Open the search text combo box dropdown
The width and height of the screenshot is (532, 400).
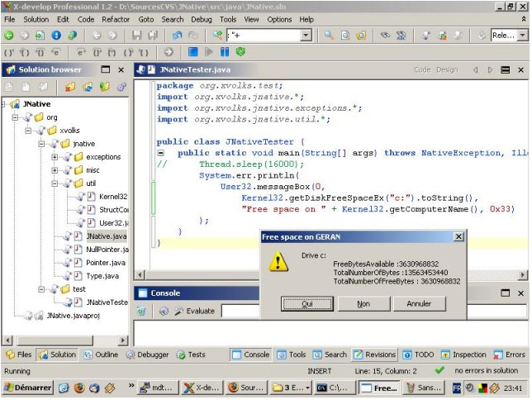[306, 35]
